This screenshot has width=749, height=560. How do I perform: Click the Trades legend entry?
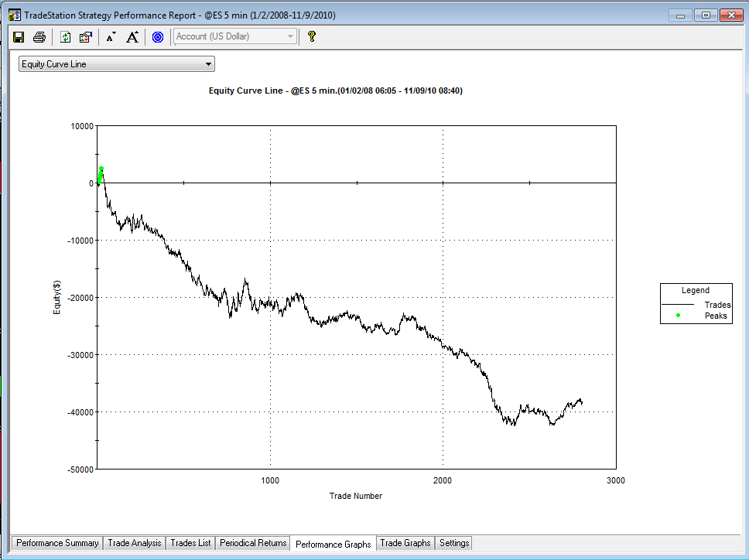696,305
